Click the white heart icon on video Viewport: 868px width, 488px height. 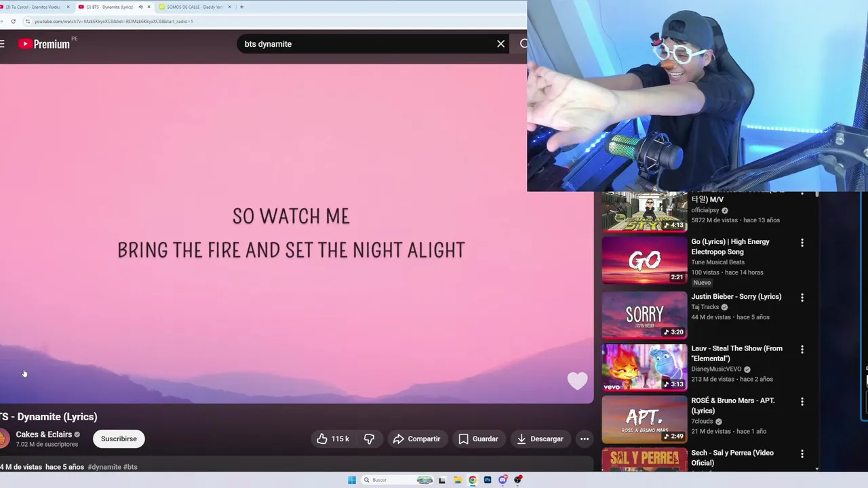point(577,381)
